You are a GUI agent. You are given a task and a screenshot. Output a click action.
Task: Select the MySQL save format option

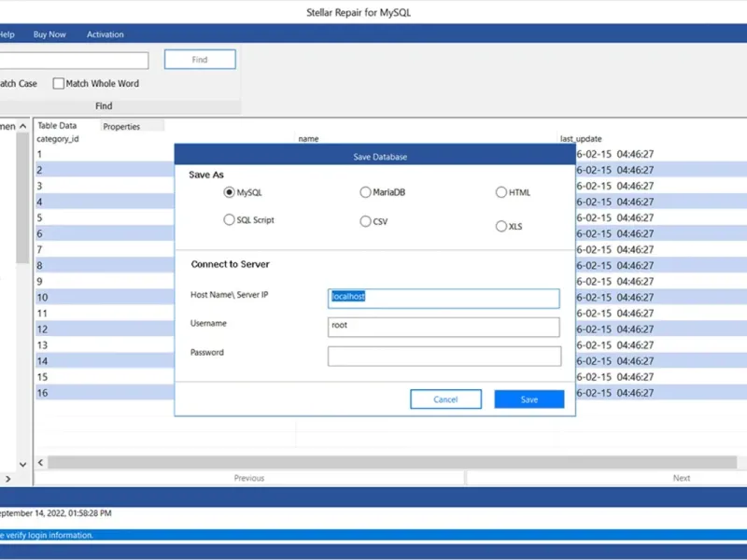click(229, 192)
